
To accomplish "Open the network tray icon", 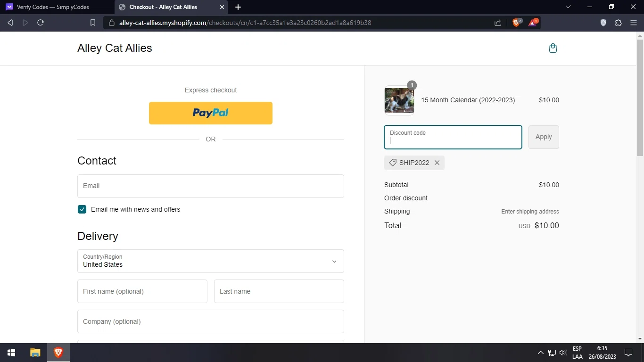I will click(x=552, y=353).
